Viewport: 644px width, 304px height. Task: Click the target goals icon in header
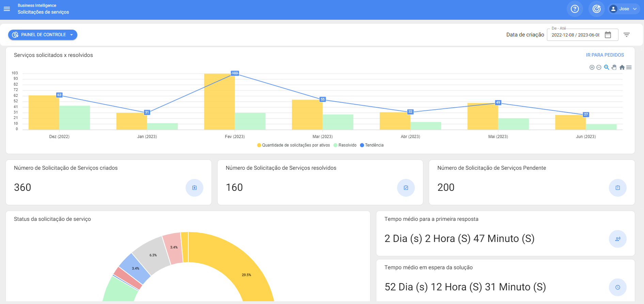596,9
